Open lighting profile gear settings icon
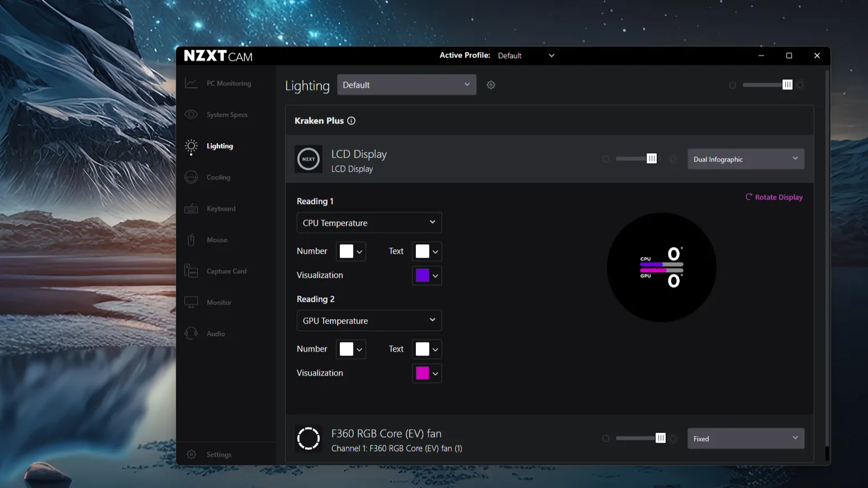Viewport: 868px width, 488px height. coord(491,85)
